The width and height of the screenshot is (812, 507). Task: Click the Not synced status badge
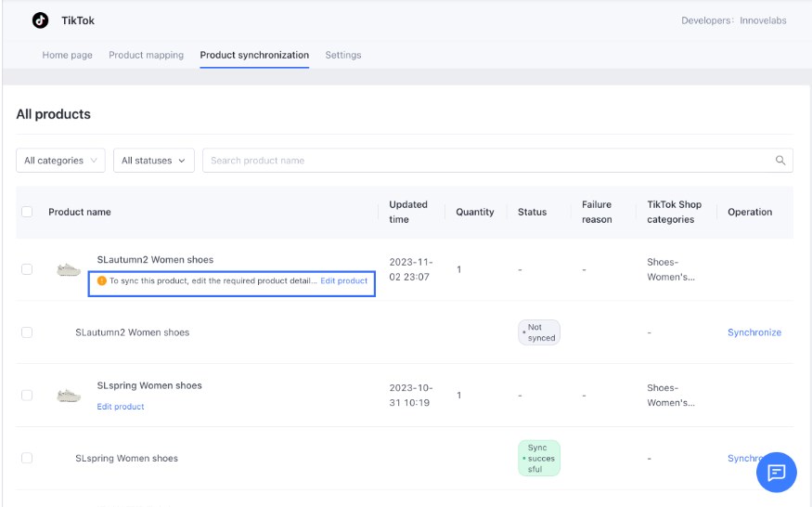[x=539, y=332]
